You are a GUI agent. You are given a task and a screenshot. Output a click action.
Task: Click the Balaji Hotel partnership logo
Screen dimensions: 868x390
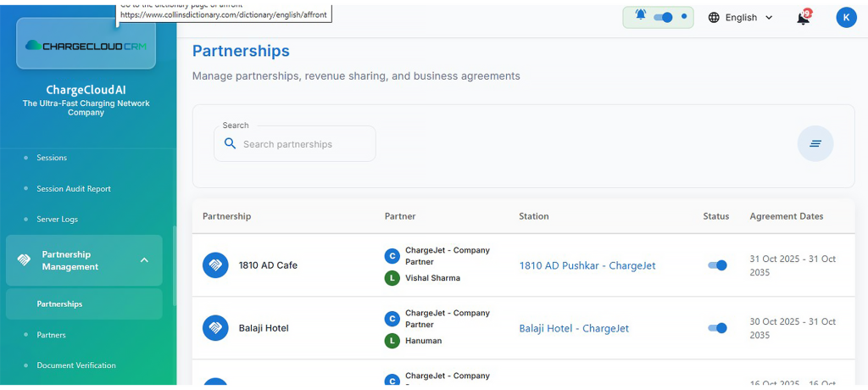coord(215,328)
